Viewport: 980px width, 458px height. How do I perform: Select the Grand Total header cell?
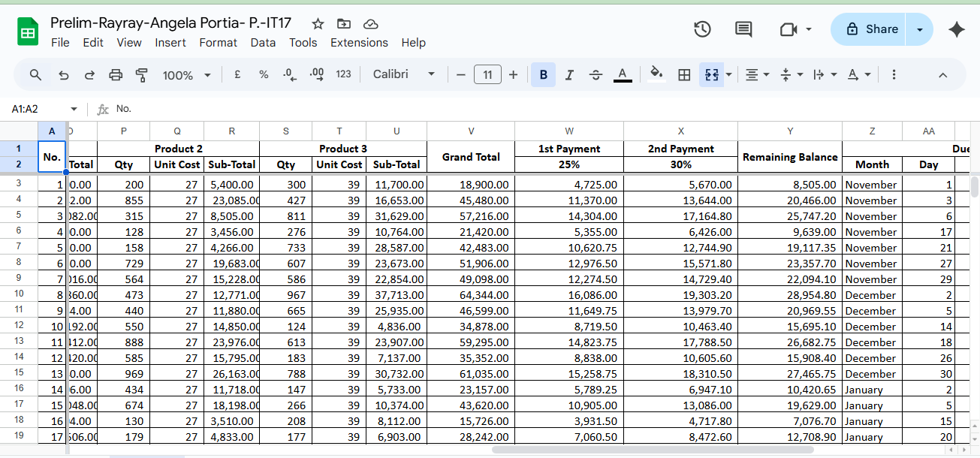[471, 157]
